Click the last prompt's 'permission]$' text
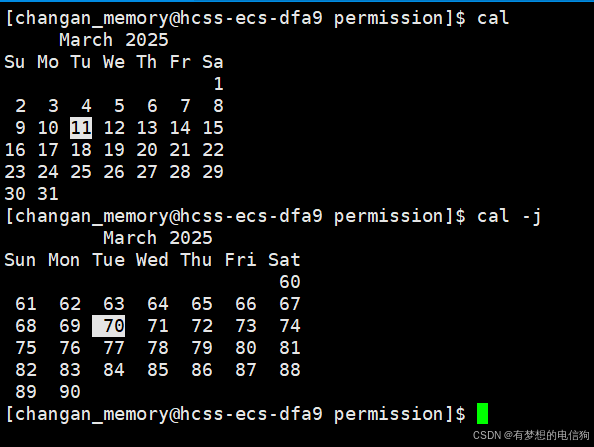This screenshot has height=447, width=594. pyautogui.click(x=400, y=414)
